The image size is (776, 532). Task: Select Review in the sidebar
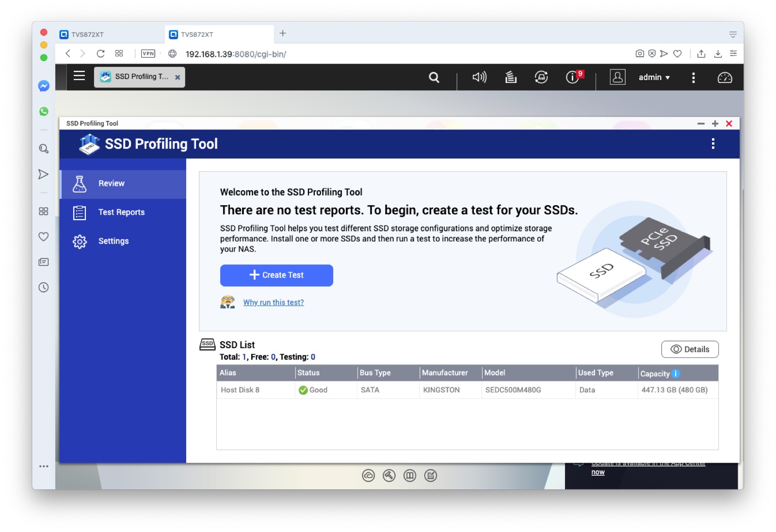123,184
